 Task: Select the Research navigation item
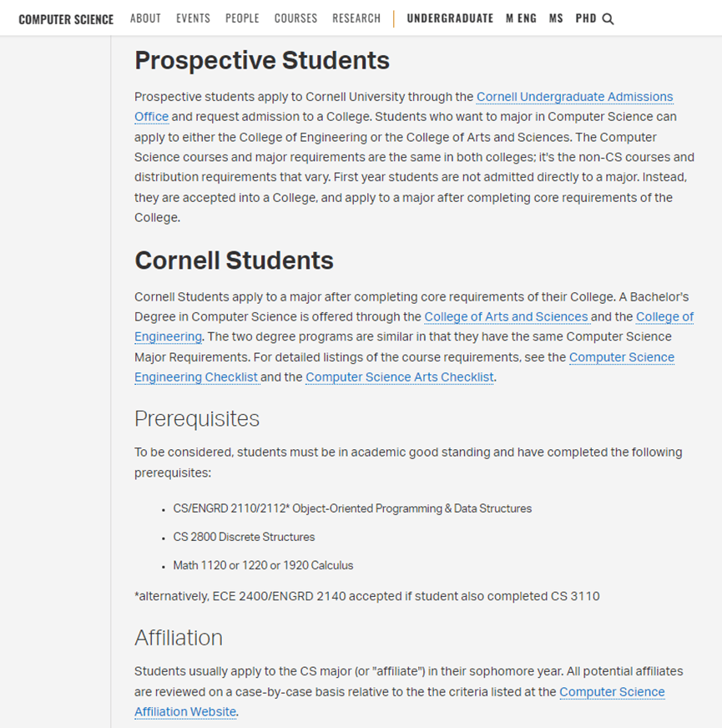point(356,18)
